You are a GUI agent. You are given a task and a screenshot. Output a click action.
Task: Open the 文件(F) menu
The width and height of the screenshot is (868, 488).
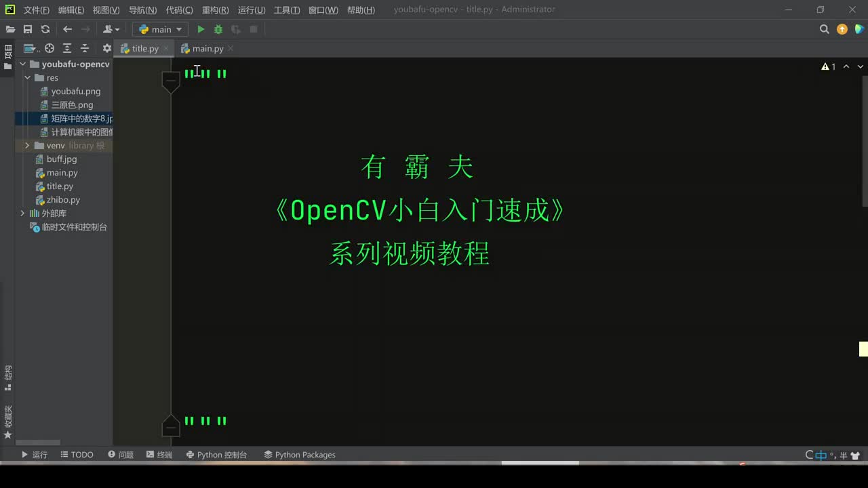(x=37, y=10)
